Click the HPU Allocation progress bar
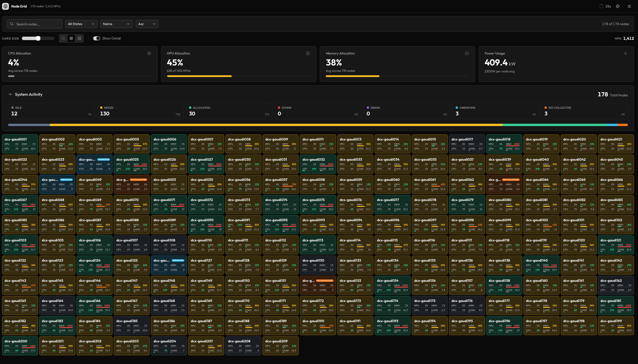Viewport: 638px width, 364px height. point(239,76)
